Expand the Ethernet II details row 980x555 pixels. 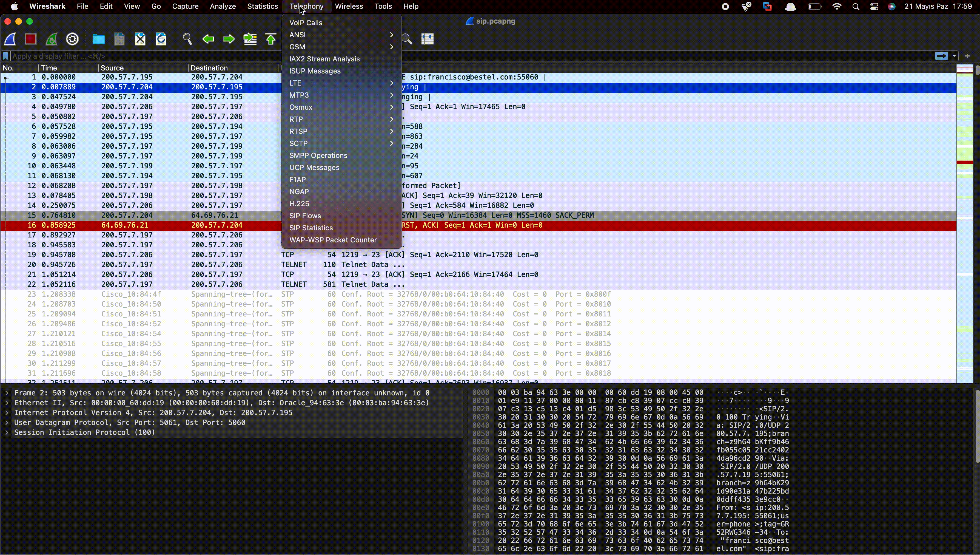7,403
